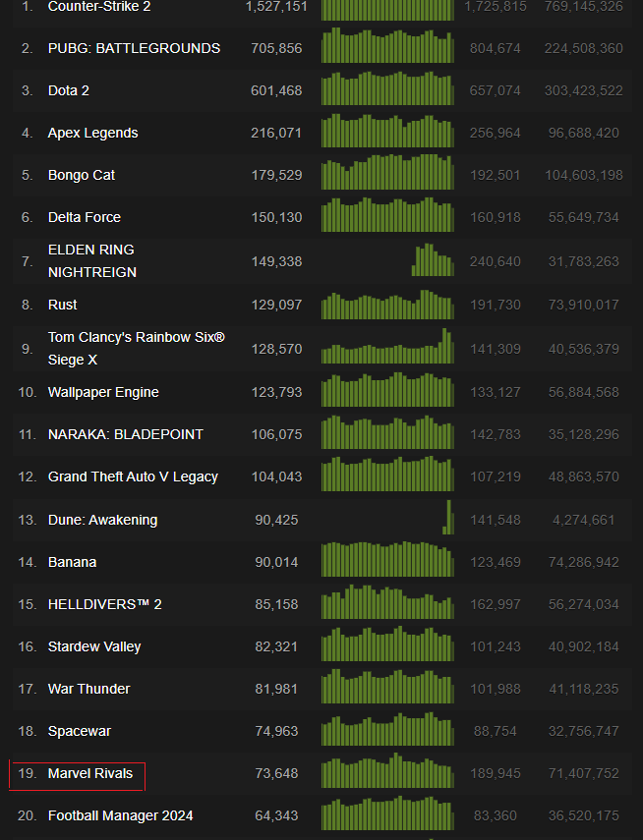Open ELDEN RING NIGHTREIGN entry
The height and width of the screenshot is (840, 643).
[x=92, y=261]
